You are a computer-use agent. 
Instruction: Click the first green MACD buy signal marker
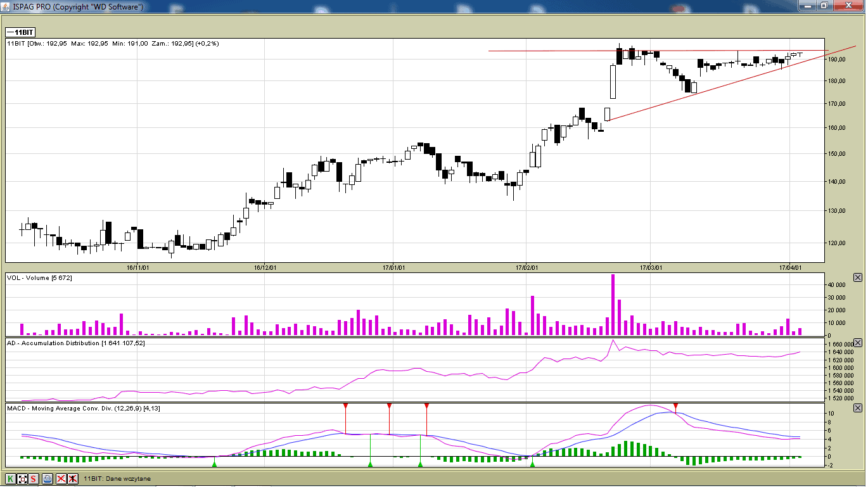[x=214, y=464]
